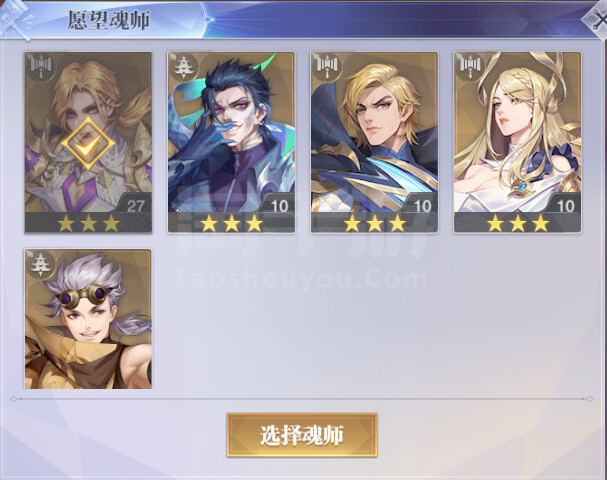Click the three-star rating on the blonde male card

tap(374, 223)
